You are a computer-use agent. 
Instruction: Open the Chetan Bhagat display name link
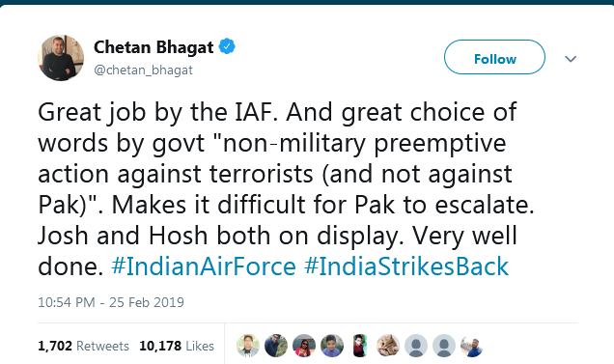click(153, 47)
